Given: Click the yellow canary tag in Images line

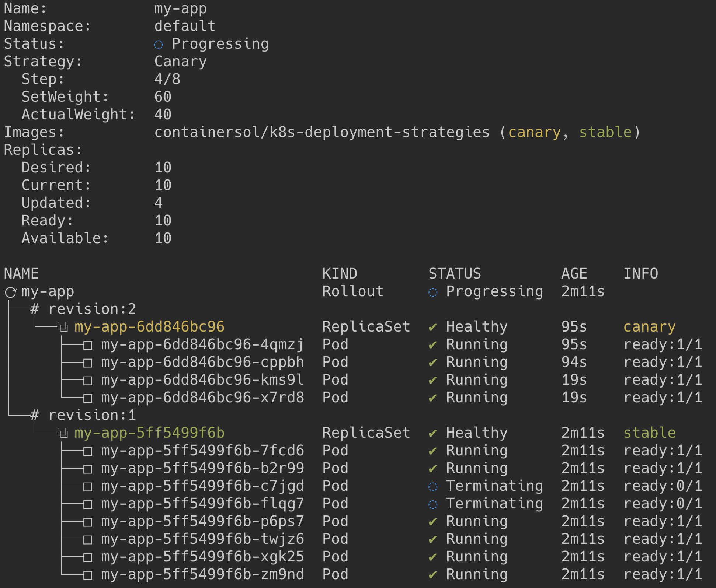Looking at the screenshot, I should [534, 132].
